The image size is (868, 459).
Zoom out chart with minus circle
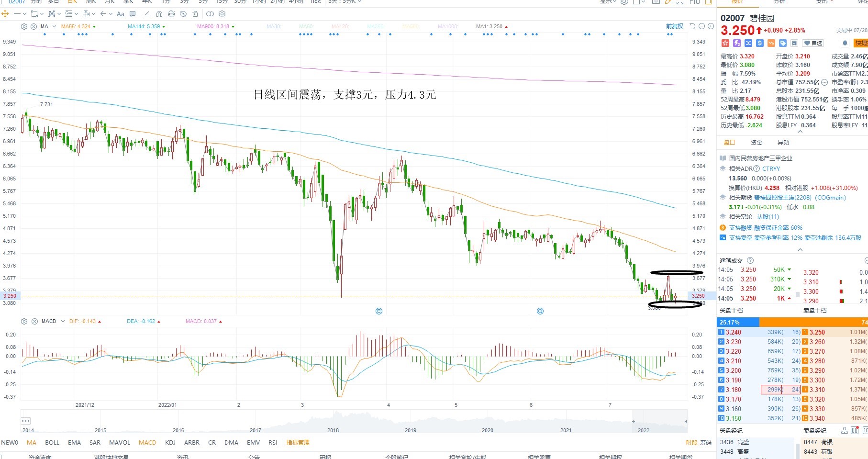coord(701,26)
